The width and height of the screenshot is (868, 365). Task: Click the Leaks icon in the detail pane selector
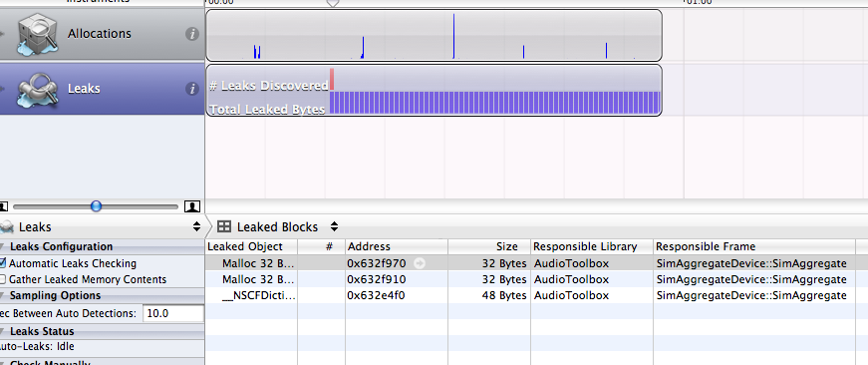tap(7, 226)
